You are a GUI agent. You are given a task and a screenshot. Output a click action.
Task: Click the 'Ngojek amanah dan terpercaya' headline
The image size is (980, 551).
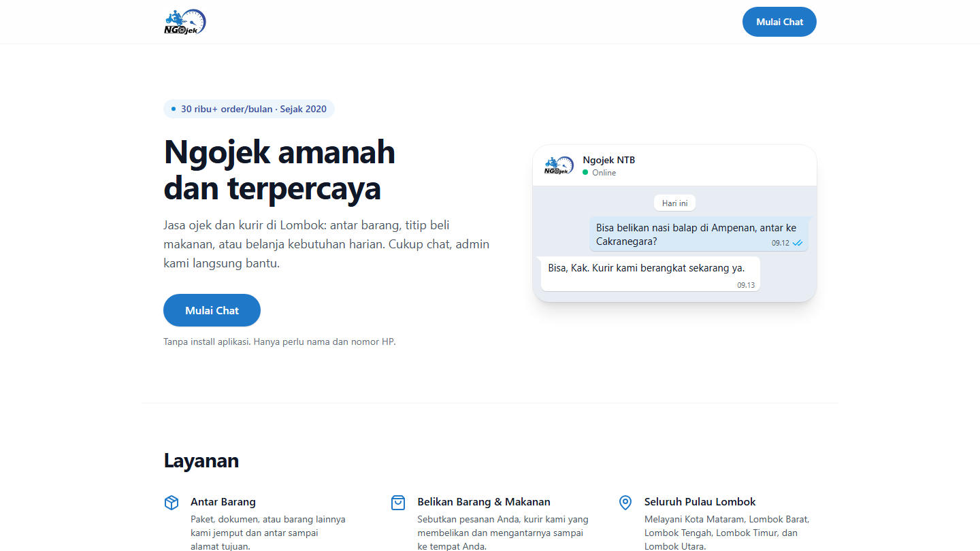click(279, 170)
